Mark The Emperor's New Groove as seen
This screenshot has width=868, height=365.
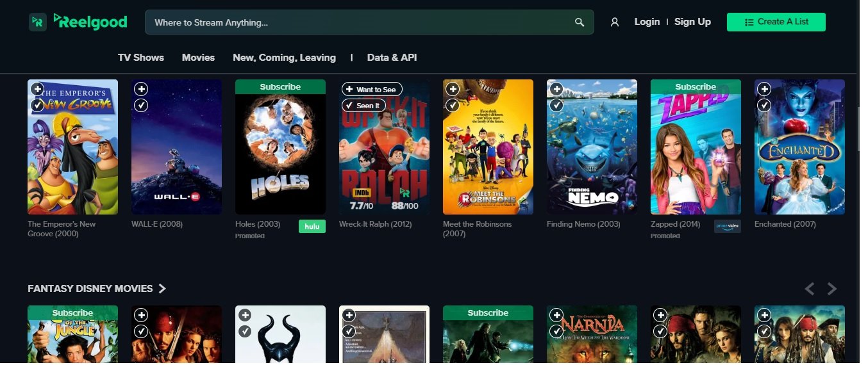pos(38,105)
